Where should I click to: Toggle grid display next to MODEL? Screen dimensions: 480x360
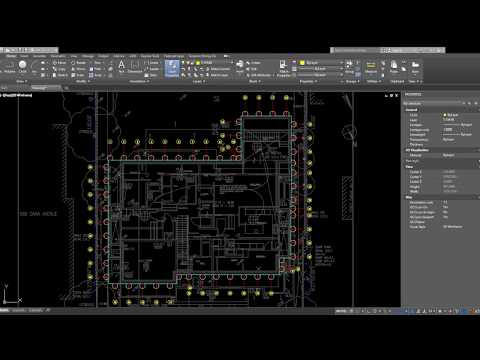click(351, 311)
